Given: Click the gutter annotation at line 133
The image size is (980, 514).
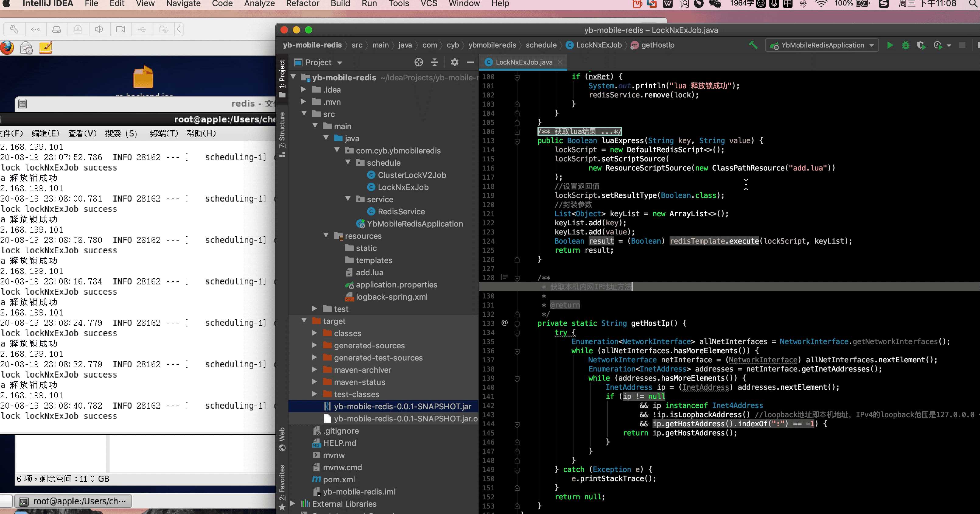Looking at the screenshot, I should [x=505, y=323].
